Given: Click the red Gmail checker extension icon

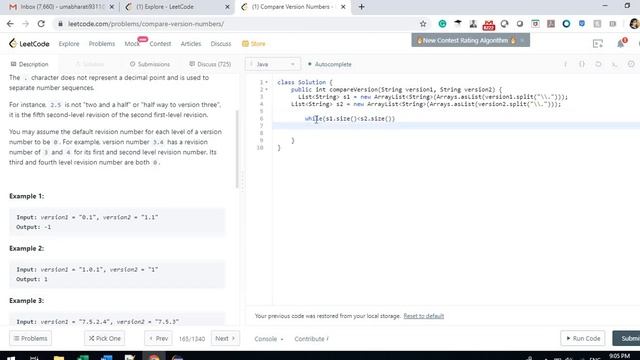Looking at the screenshot, I should click(x=489, y=25).
